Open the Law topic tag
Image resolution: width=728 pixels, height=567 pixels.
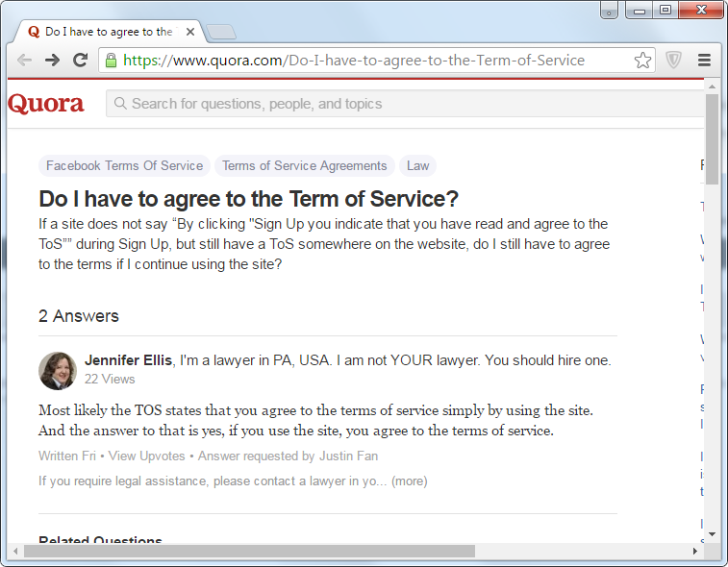click(x=417, y=166)
